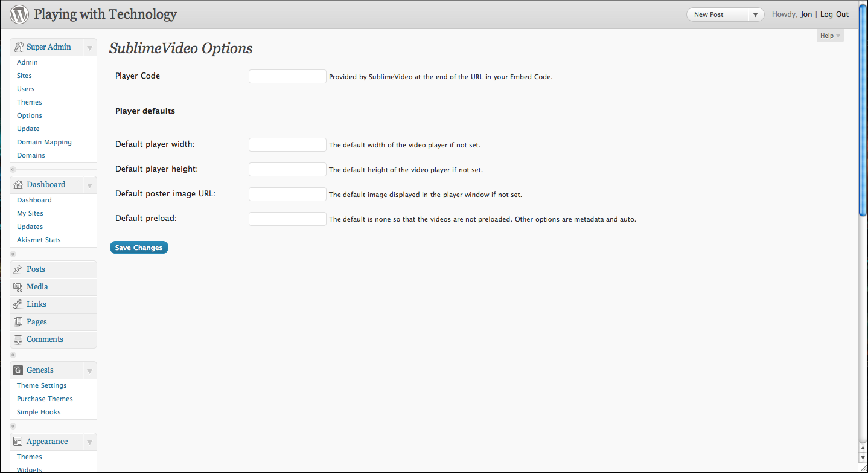Collapse sidebar using arrow below Genesis section
868x473 pixels.
(x=13, y=426)
